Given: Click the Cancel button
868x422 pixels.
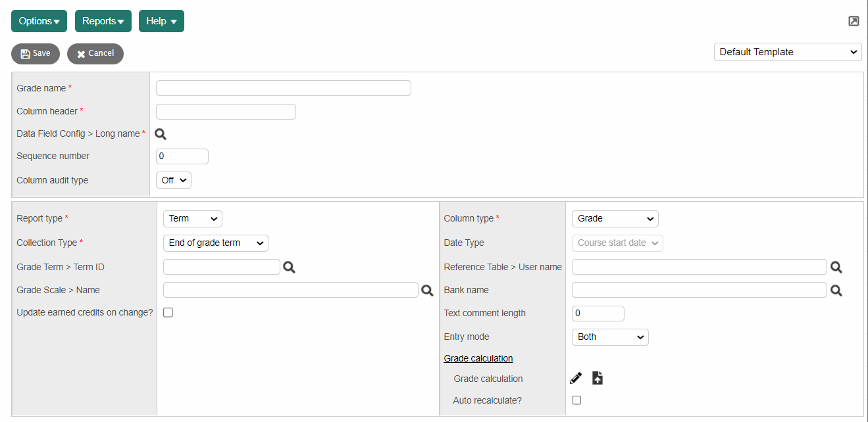Looking at the screenshot, I should [95, 54].
